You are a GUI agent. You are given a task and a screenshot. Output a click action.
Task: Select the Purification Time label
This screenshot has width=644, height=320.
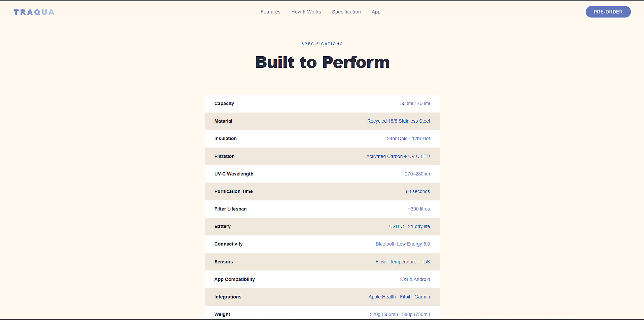click(233, 191)
